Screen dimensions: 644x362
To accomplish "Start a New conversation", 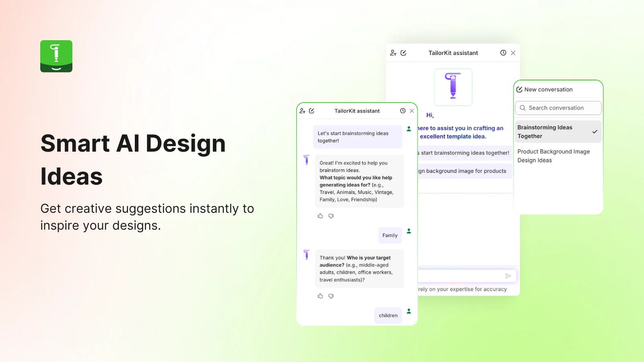I will click(545, 90).
